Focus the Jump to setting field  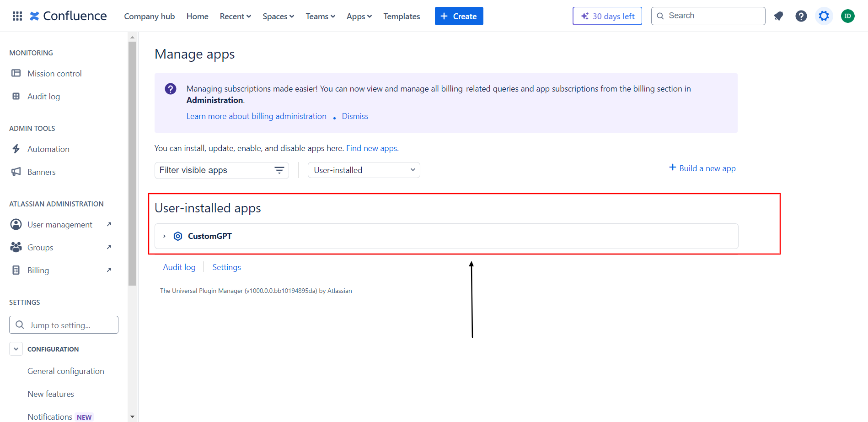pos(64,325)
